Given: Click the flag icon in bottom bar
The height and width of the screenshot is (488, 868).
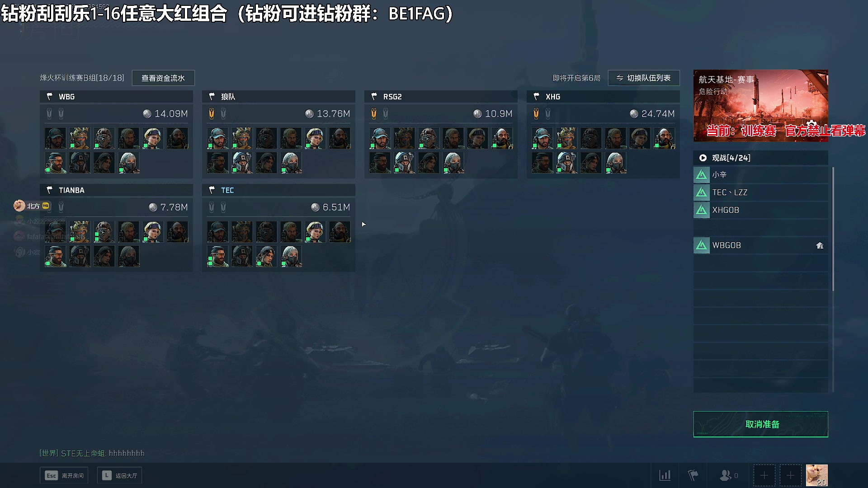Looking at the screenshot, I should 693,475.
